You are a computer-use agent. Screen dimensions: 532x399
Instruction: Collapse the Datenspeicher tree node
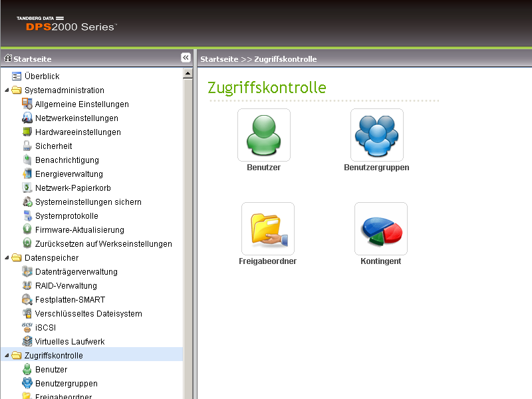(x=7, y=257)
